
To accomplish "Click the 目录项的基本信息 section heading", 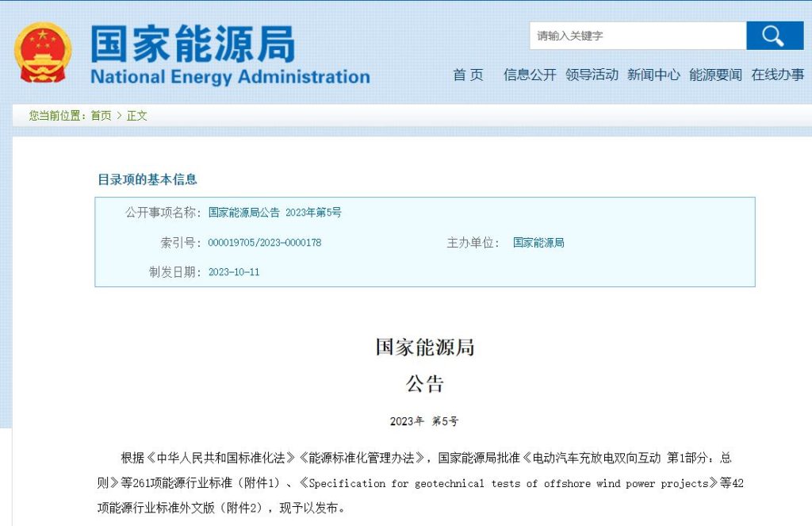I will tap(147, 179).
